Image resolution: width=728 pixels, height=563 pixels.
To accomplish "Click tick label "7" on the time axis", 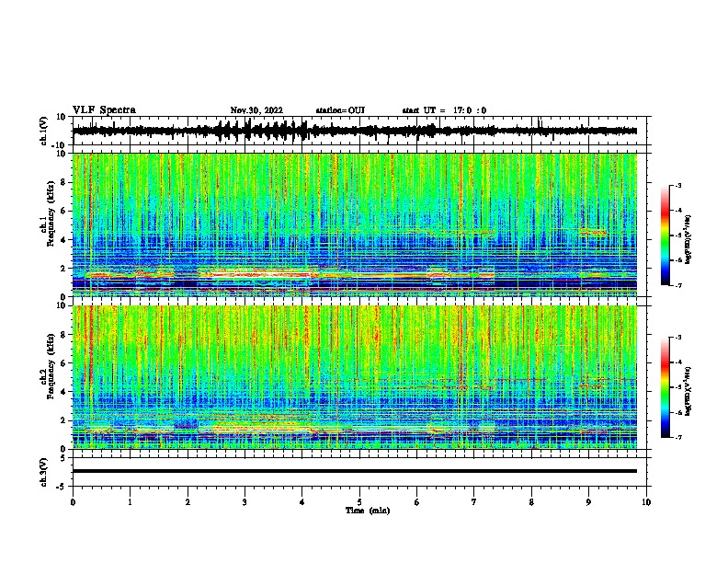I will [474, 502].
